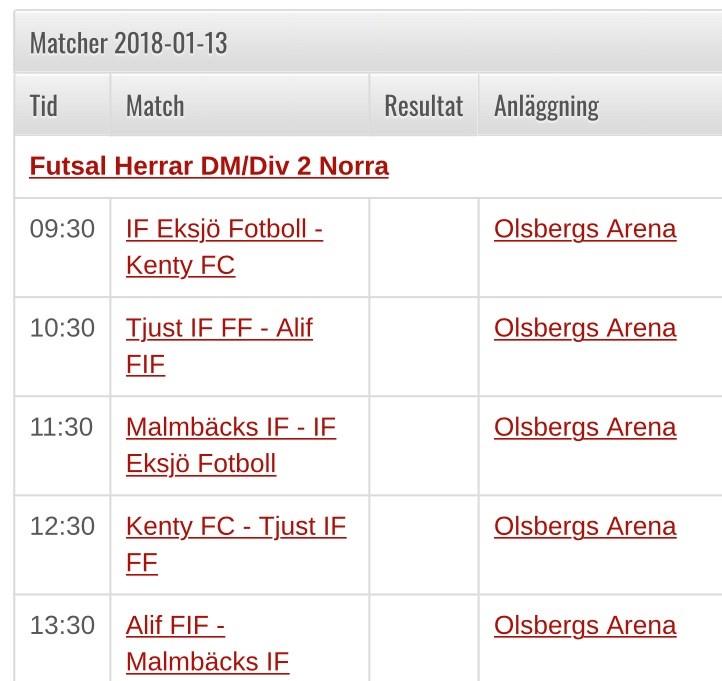Viewport: 722px width, 681px height.
Task: Select the 12:30 time cell
Action: (62, 526)
